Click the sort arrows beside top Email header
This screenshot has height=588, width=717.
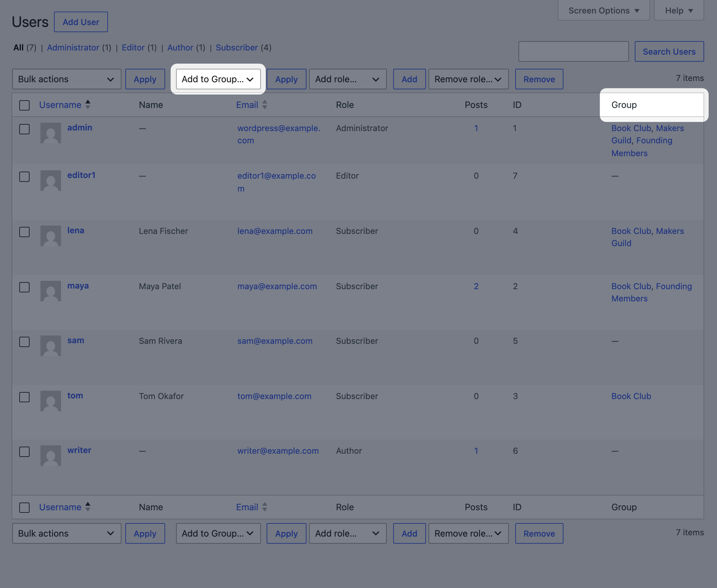pyautogui.click(x=265, y=105)
